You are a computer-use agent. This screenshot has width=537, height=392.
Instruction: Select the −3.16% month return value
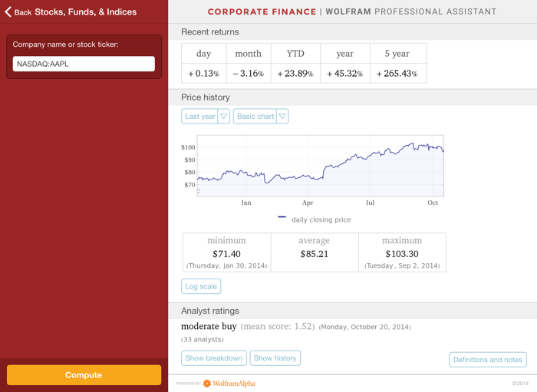pyautogui.click(x=249, y=74)
